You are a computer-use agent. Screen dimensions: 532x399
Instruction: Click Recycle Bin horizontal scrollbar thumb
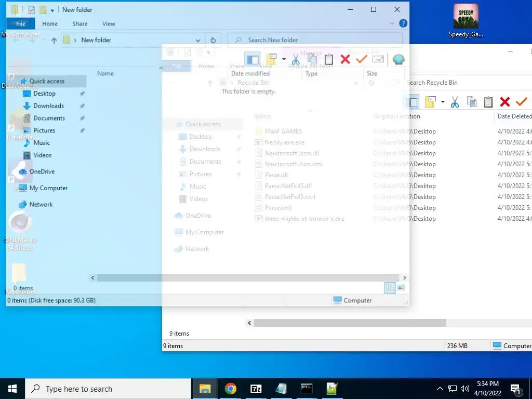(x=350, y=323)
